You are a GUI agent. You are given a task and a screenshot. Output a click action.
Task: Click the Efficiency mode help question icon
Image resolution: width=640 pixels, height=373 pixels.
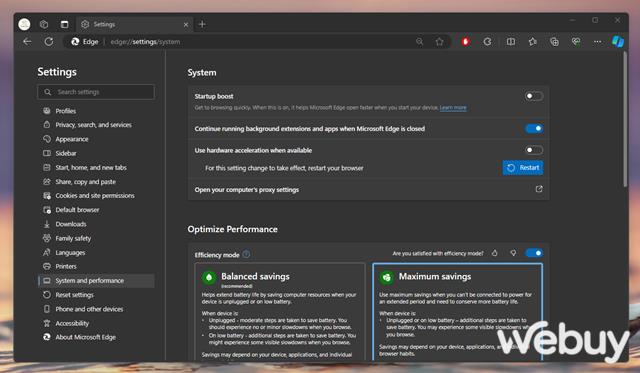246,254
